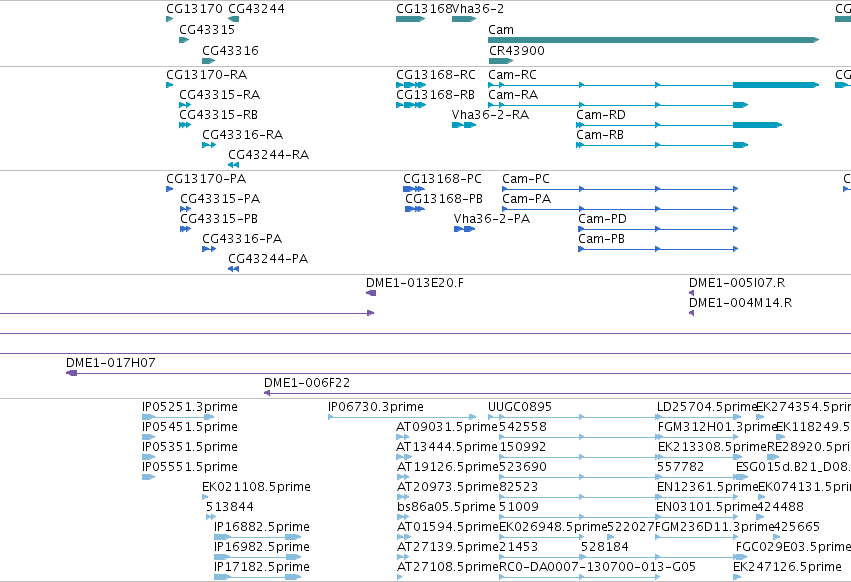851x582 pixels.
Task: Select the EK021108.5prime EST label
Action: pyautogui.click(x=256, y=487)
